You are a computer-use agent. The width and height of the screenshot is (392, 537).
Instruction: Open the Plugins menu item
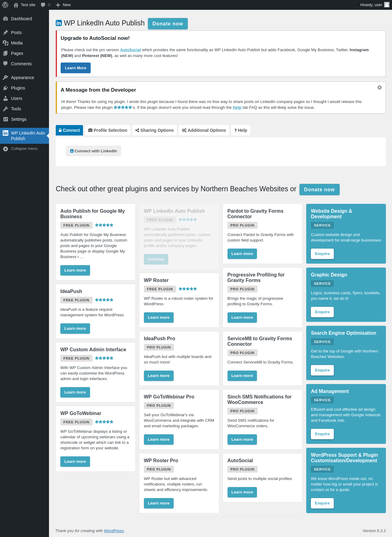click(x=24, y=88)
